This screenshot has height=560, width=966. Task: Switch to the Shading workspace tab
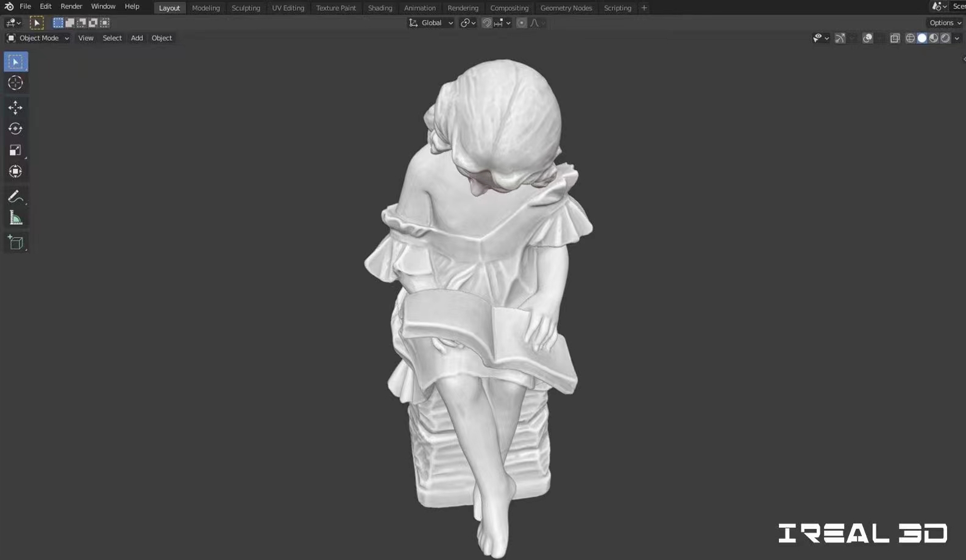pos(380,8)
